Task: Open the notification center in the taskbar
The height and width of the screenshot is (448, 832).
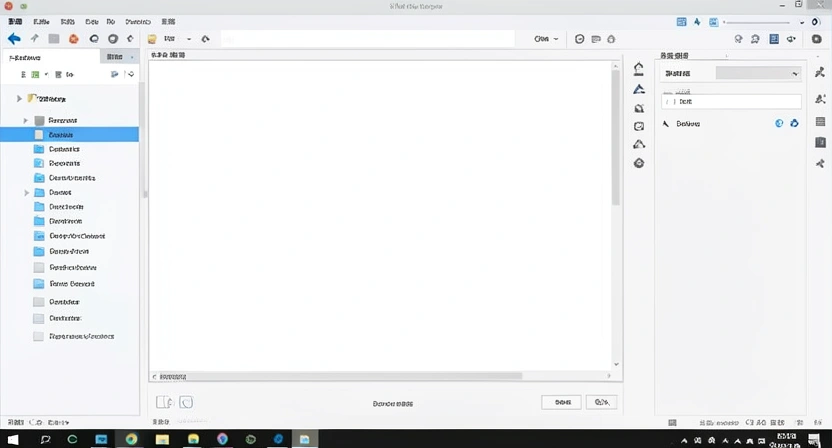Action: pyautogui.click(x=814, y=440)
